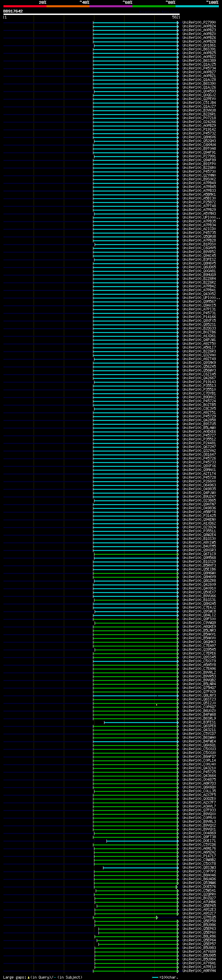Select label UniRef100_A7UHB6
Image resolution: width=222 pixels, height=980 pixels.
[x=199, y=902]
